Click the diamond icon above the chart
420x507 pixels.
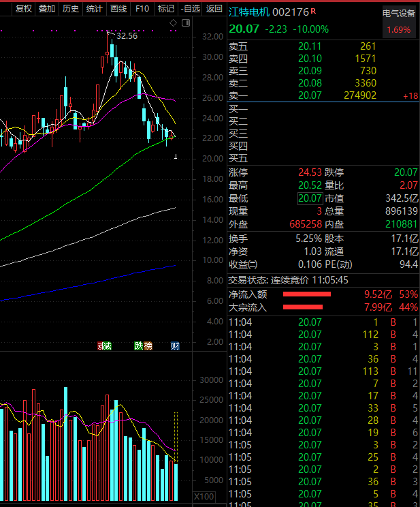173,23
